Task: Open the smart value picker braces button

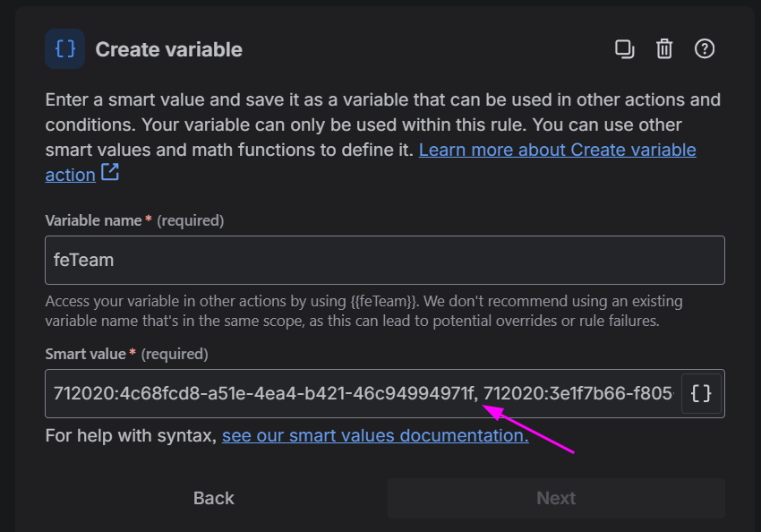Action: (702, 393)
